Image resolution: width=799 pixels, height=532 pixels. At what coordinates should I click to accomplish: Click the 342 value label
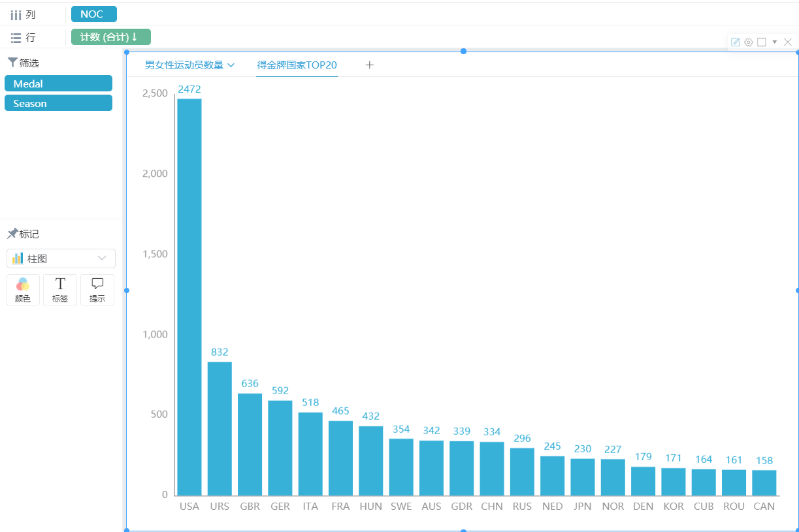431,431
